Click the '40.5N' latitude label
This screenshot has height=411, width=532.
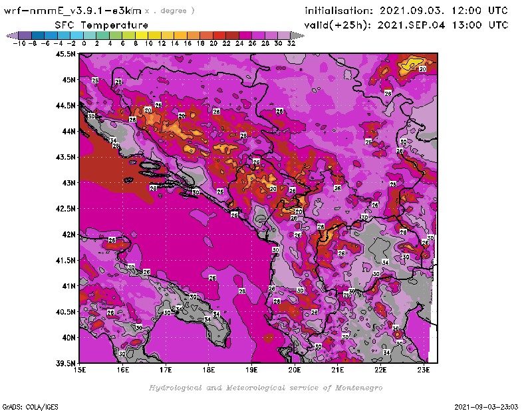click(x=65, y=312)
